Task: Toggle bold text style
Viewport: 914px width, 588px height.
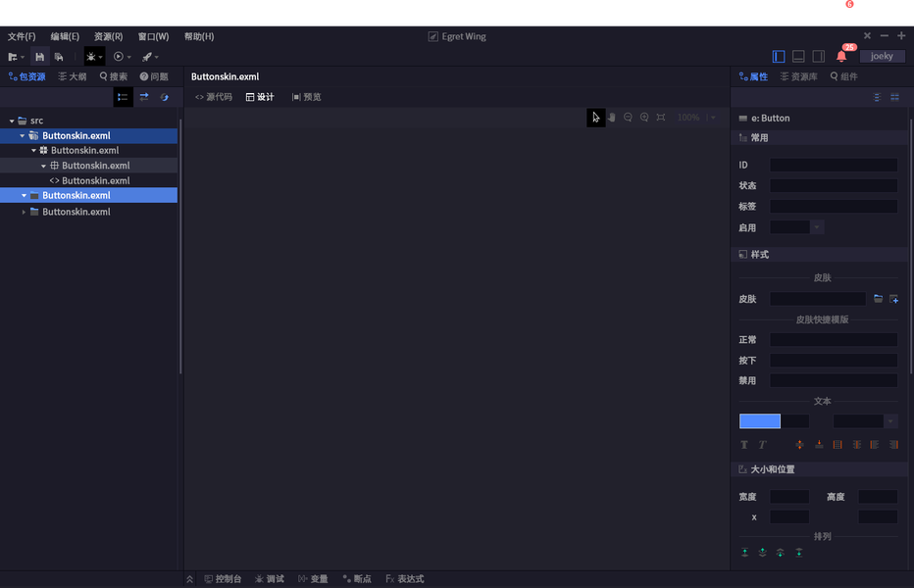Action: coord(744,445)
